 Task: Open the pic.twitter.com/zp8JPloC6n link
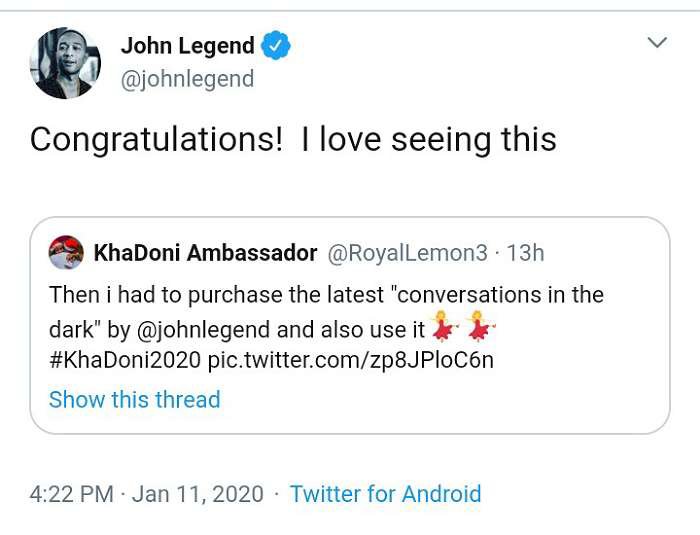tap(350, 360)
